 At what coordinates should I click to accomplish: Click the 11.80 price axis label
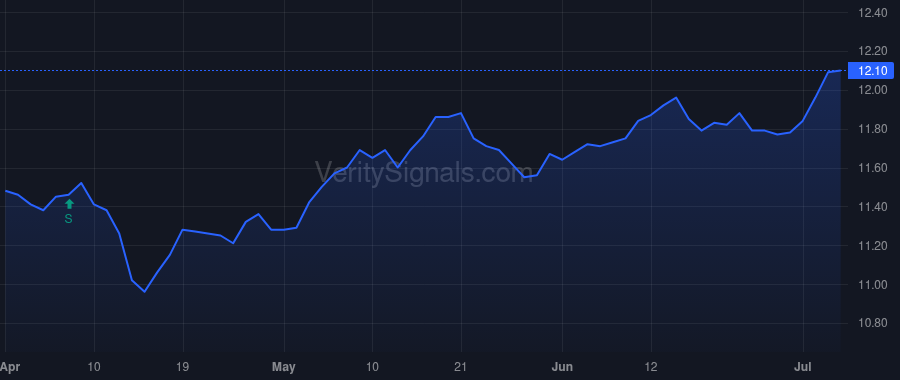click(872, 129)
